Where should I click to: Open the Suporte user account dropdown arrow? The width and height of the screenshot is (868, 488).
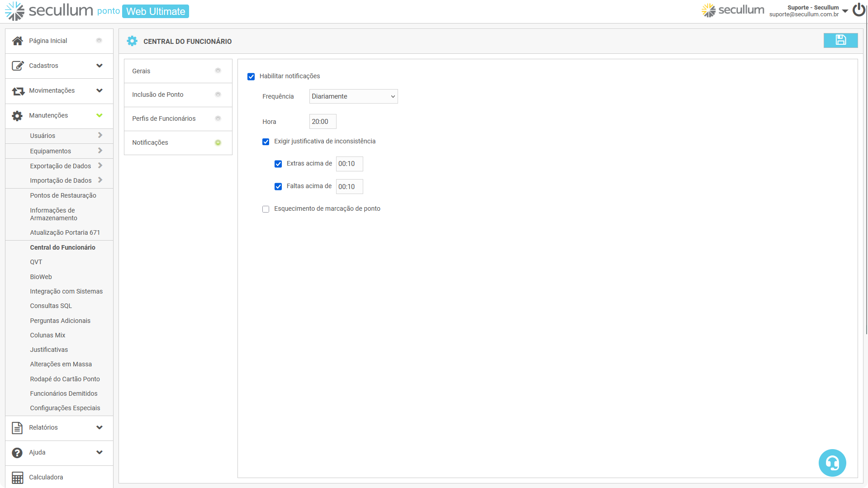pyautogui.click(x=845, y=11)
